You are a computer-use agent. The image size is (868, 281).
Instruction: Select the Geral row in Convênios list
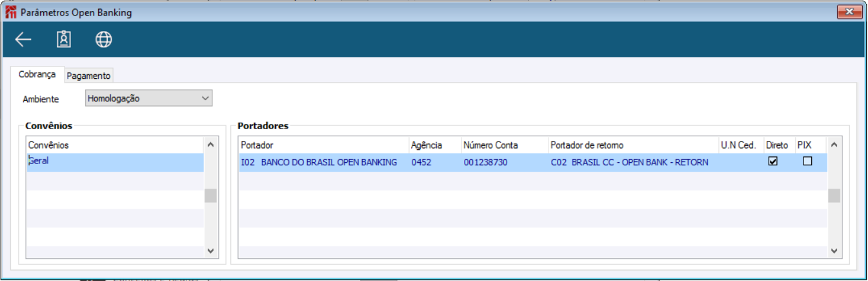pos(115,161)
